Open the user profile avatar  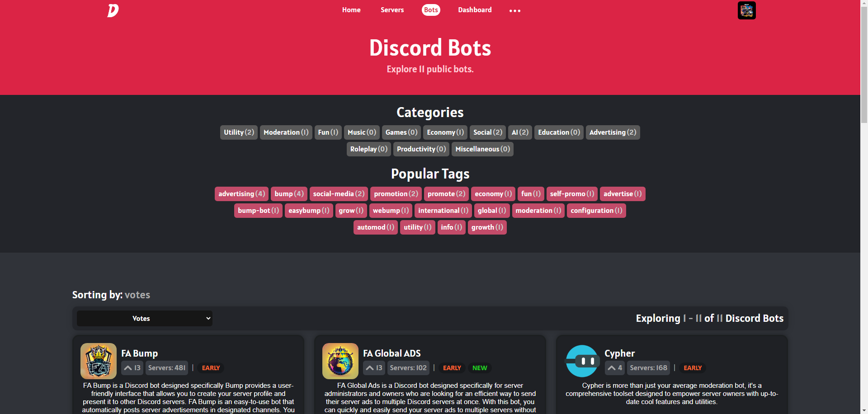[x=746, y=10]
